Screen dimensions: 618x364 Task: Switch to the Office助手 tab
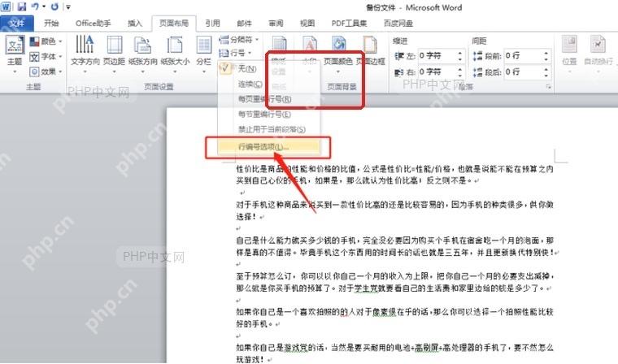[x=94, y=24]
